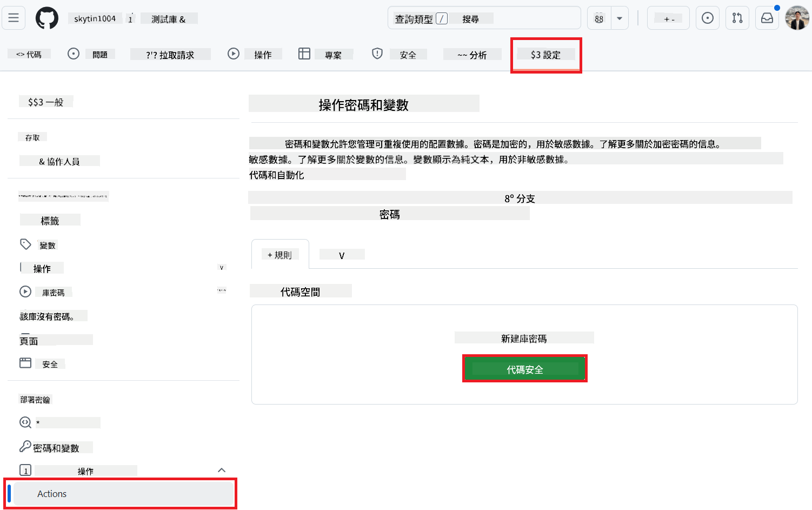Viewport: 812px width, 510px height.
Task: Switch to the 問題 tab
Action: (91, 54)
